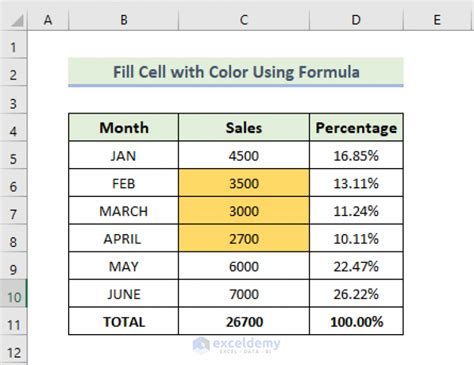Select column C header

[x=244, y=20]
